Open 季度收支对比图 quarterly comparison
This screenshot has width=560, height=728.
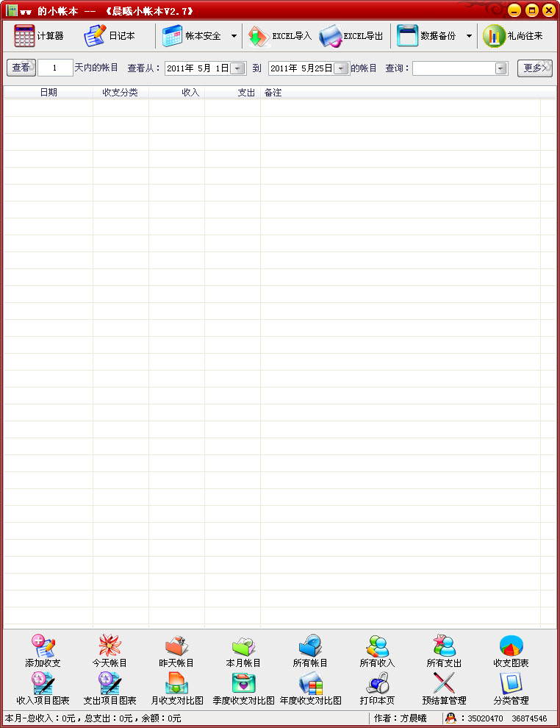243,688
